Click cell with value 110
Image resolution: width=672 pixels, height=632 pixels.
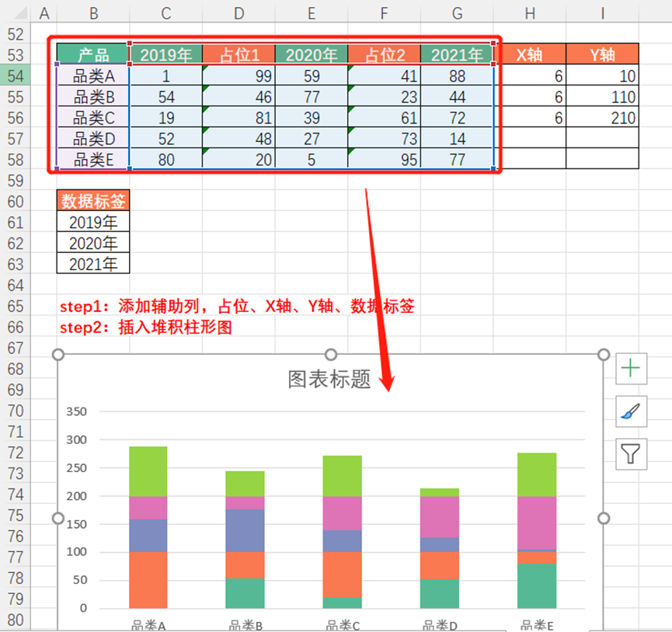point(602,97)
